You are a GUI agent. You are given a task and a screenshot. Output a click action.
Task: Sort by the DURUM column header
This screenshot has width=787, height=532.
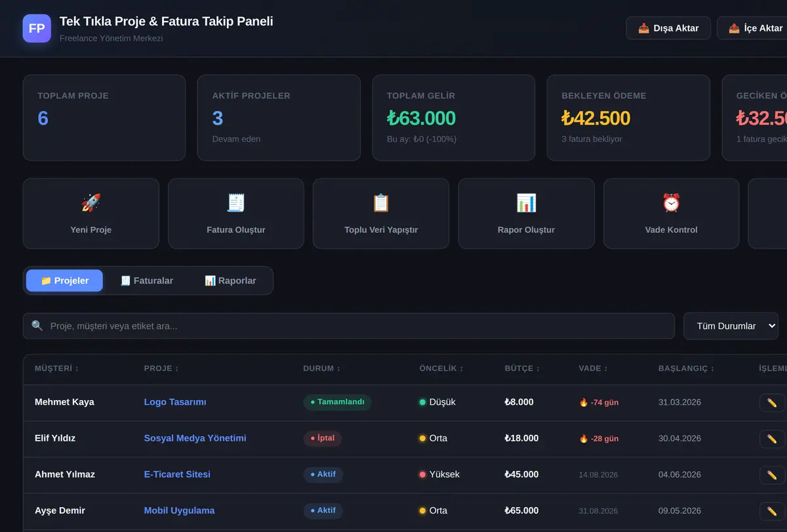pyautogui.click(x=322, y=369)
